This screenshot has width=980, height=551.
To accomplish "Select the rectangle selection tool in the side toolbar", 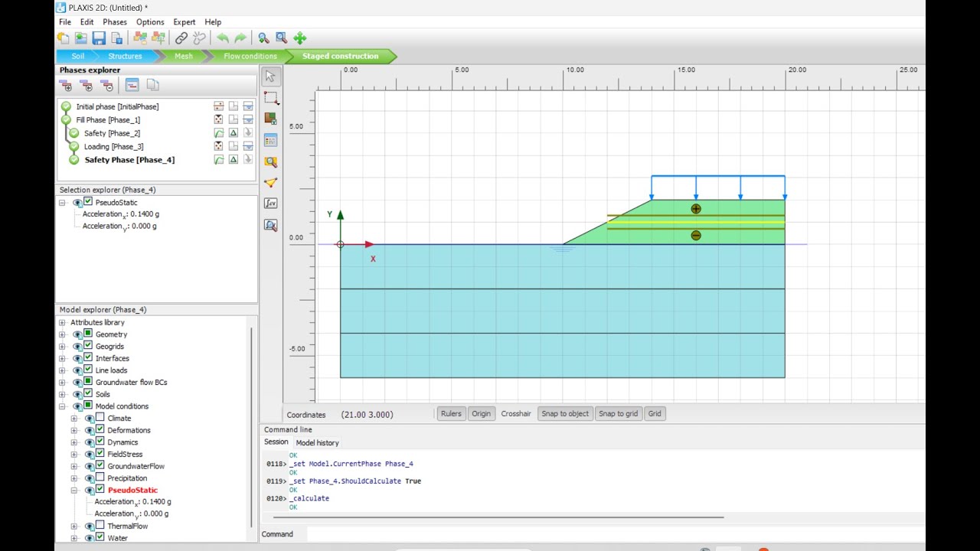I will (x=270, y=98).
